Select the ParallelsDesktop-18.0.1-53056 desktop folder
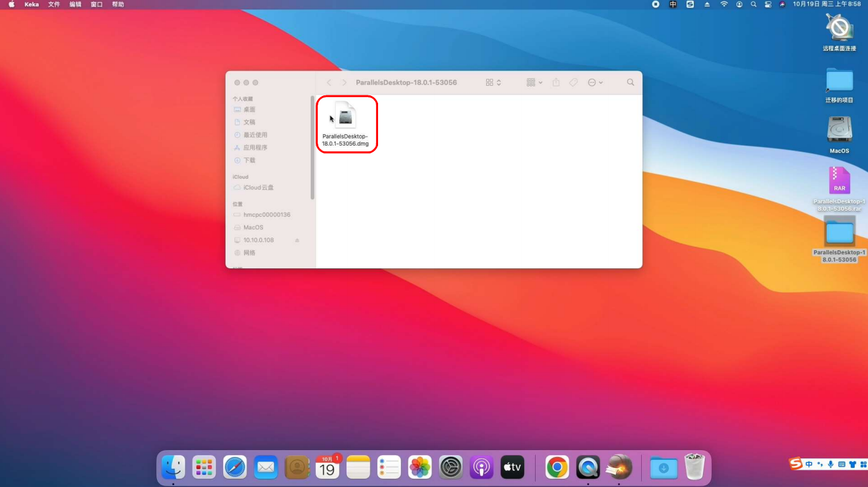 click(839, 239)
